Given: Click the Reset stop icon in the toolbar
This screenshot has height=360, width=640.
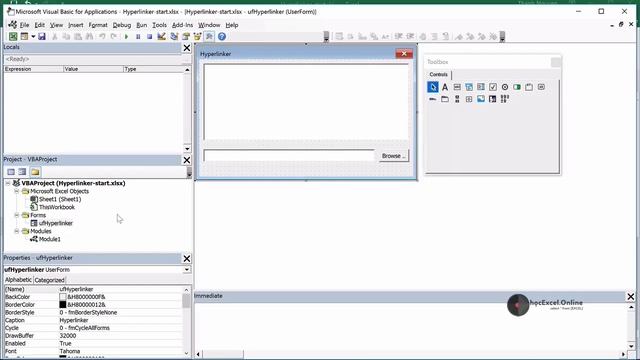Looking at the screenshot, I should (x=149, y=37).
